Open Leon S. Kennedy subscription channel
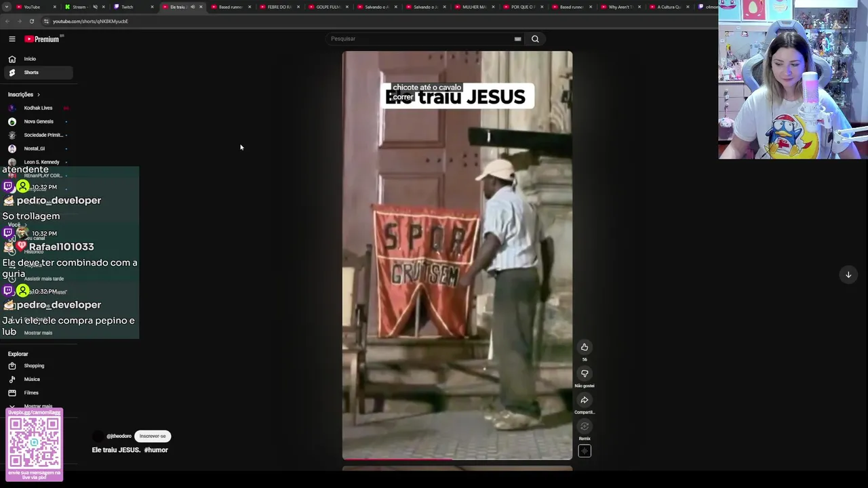Viewport: 868px width, 488px height. [38, 162]
